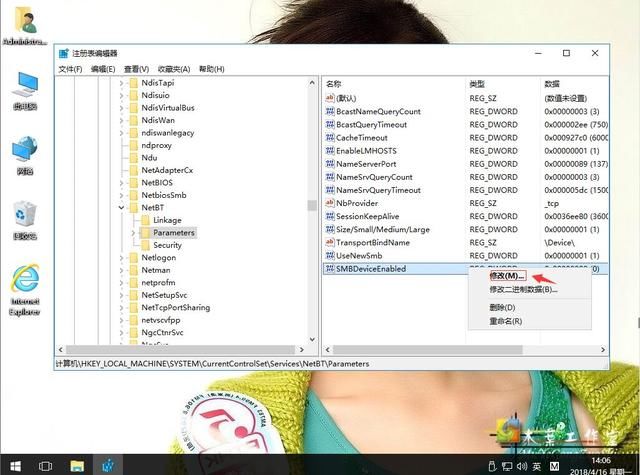Click the tree pane horizontal scrollbar thumb
Viewport: 640px width, 475px height.
pos(180,350)
